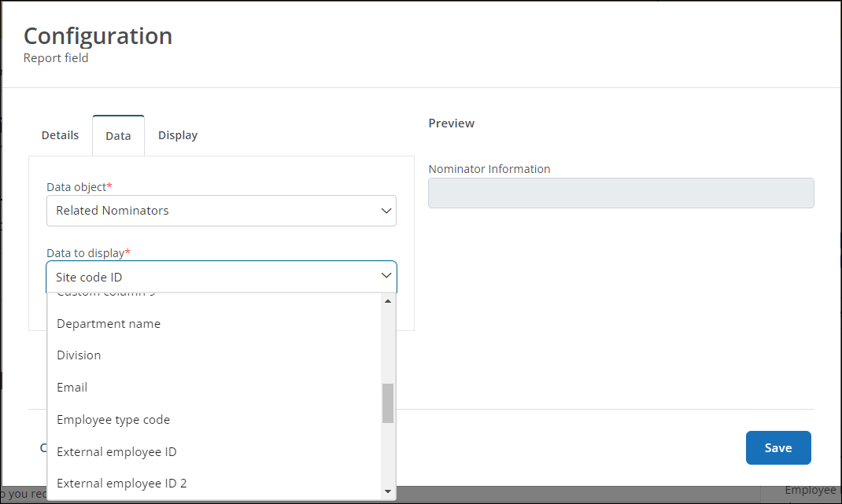
Task: Click the Data object chevron arrow
Action: tap(386, 211)
